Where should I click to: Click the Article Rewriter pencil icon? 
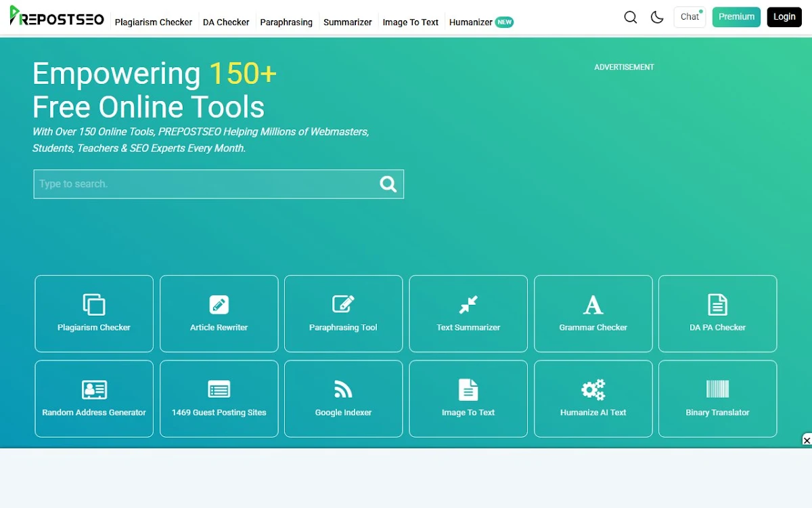[x=219, y=304]
